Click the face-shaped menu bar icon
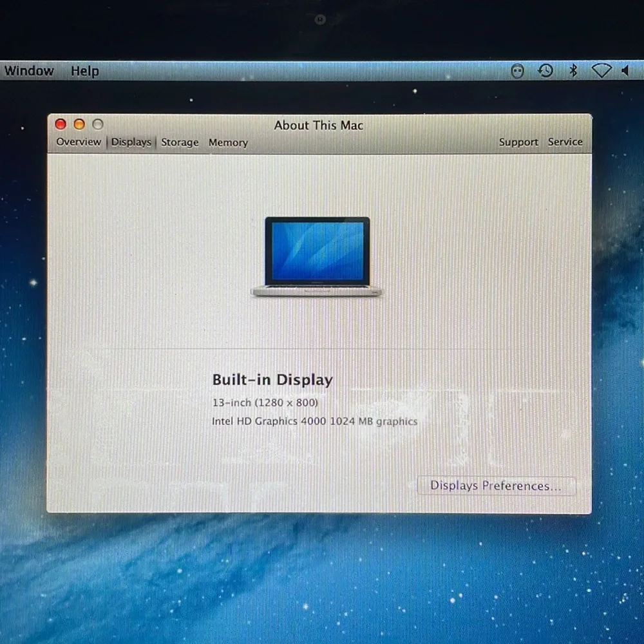Image resolution: width=644 pixels, height=644 pixels. pyautogui.click(x=517, y=71)
